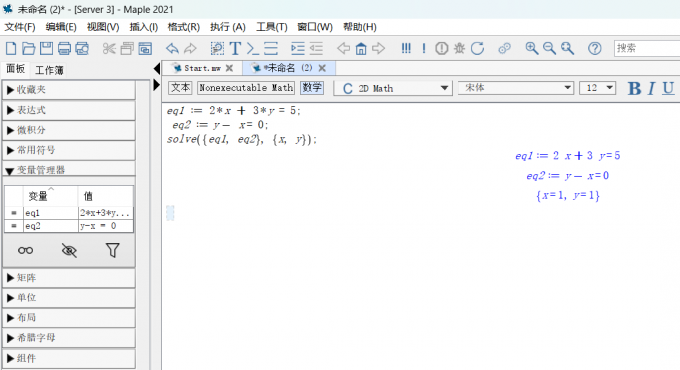
Task: Open help with the question mark icon
Action: (x=595, y=48)
